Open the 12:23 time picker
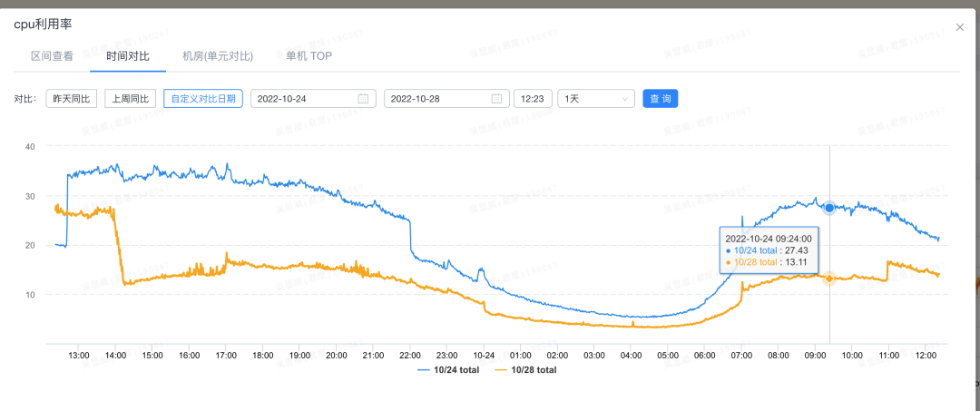Screen dimensions: 980x411 533,99
